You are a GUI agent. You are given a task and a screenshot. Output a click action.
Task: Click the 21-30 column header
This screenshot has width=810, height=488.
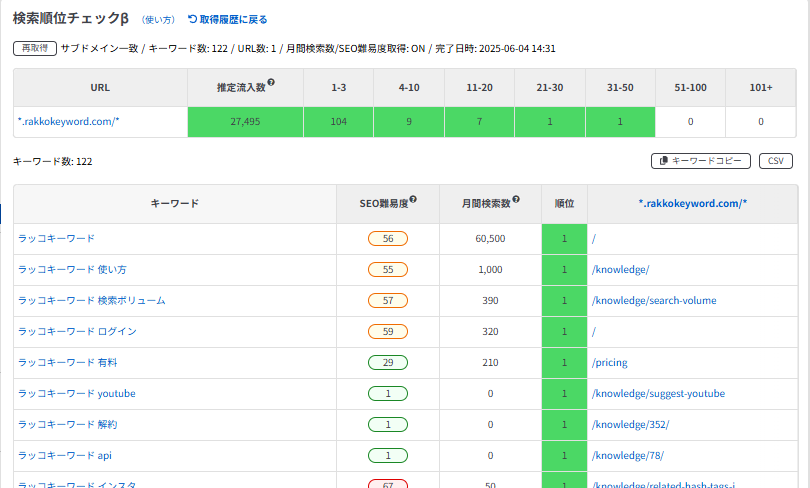pos(550,88)
